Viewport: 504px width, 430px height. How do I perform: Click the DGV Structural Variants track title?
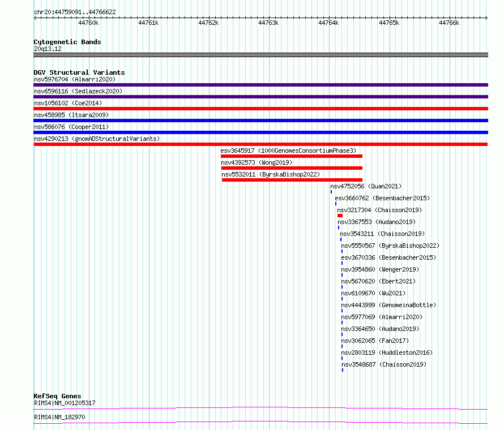coord(79,72)
